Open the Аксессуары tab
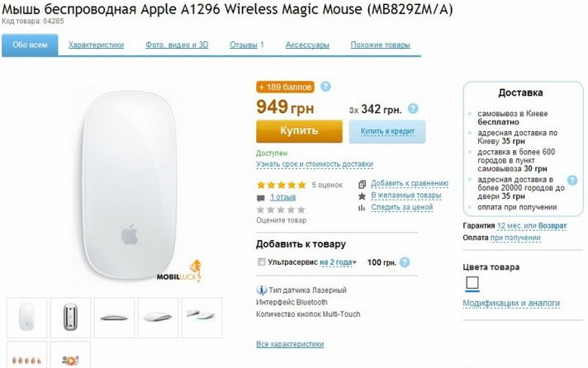This screenshot has height=368, width=588. coord(307,45)
